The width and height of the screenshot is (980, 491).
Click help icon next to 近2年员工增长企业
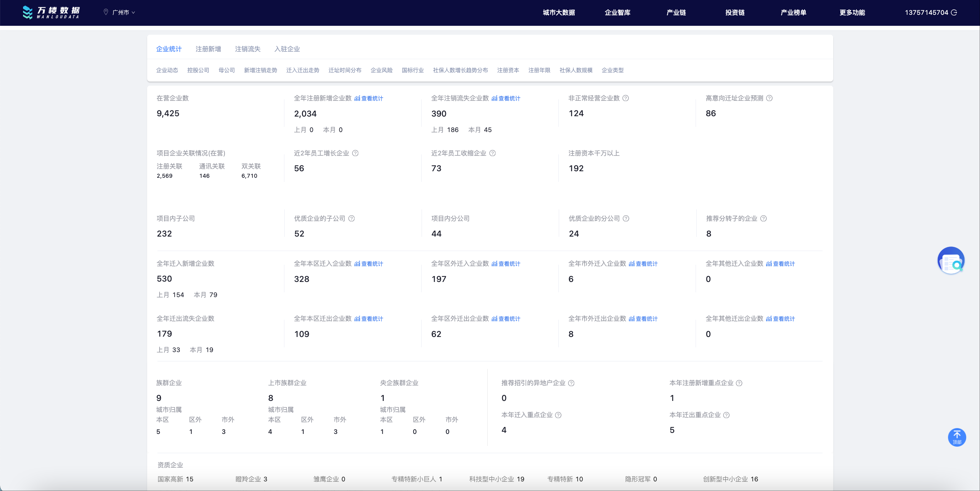pyautogui.click(x=355, y=153)
